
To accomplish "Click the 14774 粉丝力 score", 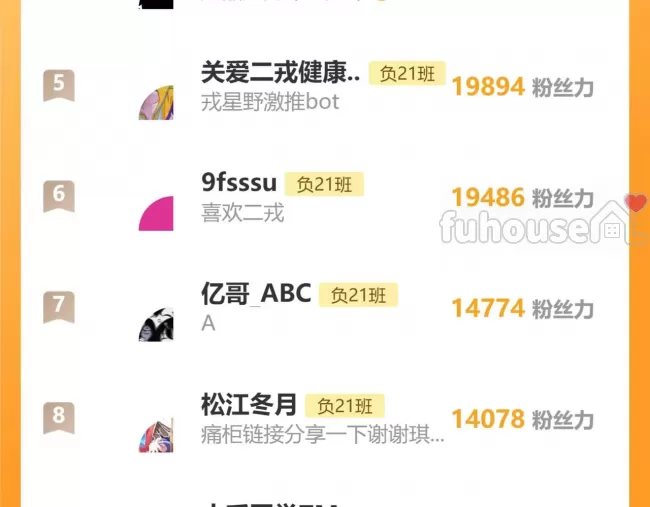I will point(522,308).
